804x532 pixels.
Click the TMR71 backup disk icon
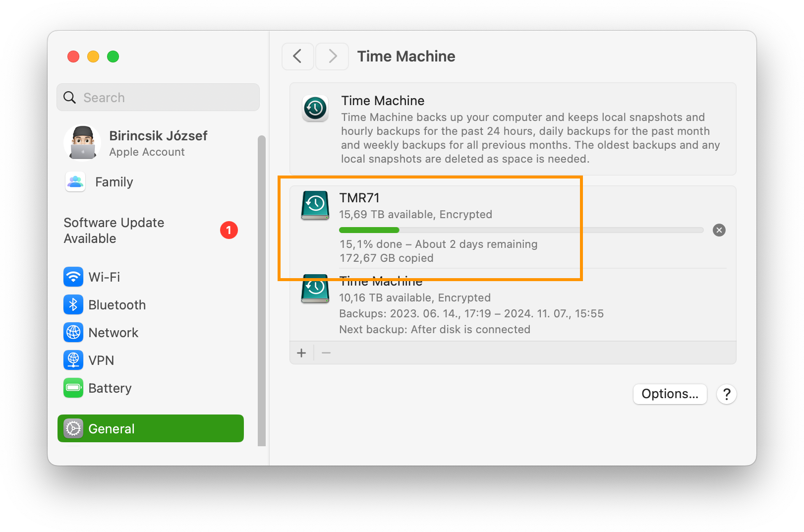pos(315,205)
